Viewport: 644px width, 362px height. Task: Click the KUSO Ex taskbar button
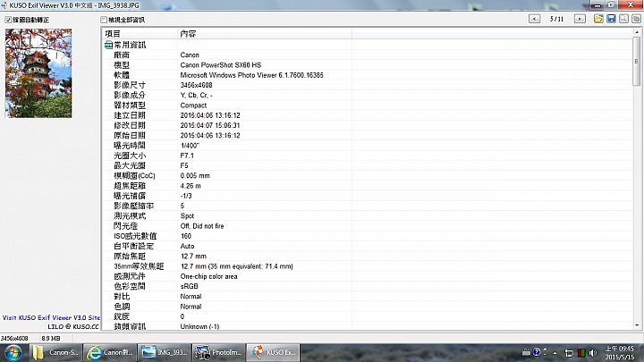pos(273,352)
